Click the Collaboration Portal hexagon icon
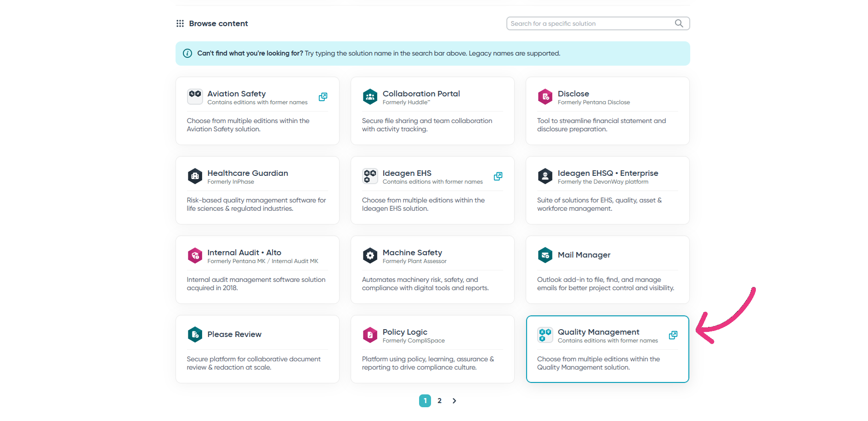The height and width of the screenshot is (421, 868). click(x=370, y=97)
